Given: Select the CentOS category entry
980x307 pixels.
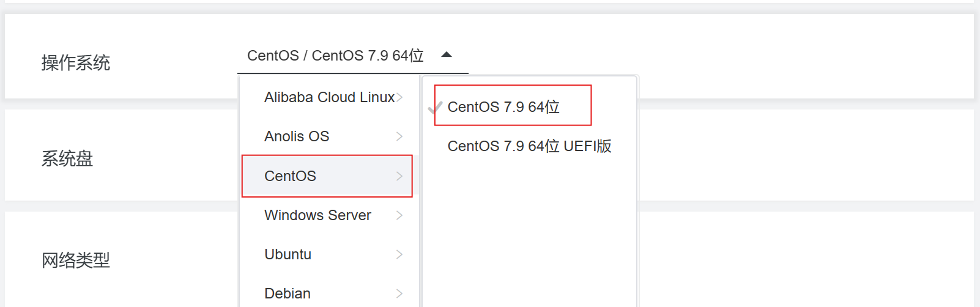Looking at the screenshot, I should (291, 176).
